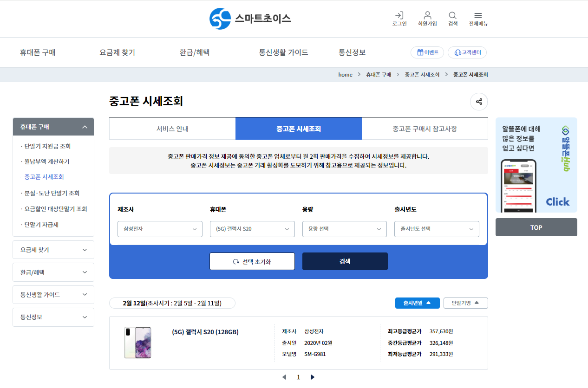Open the 회원가입 person icon

tap(427, 19)
